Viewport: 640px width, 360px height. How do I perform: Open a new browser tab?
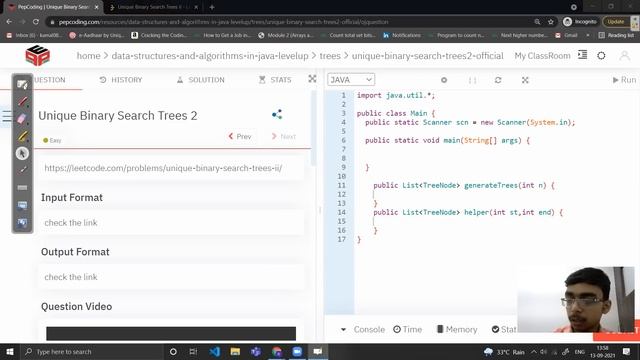click(212, 7)
